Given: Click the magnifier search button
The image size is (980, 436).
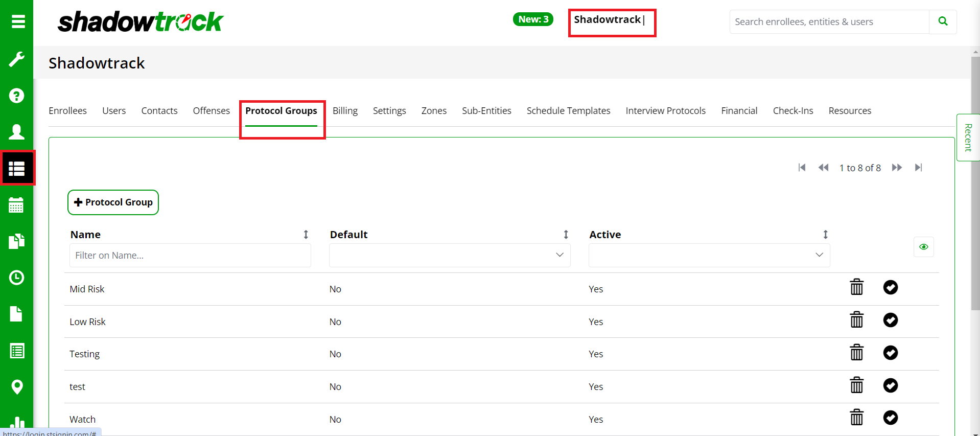Looking at the screenshot, I should [x=943, y=21].
